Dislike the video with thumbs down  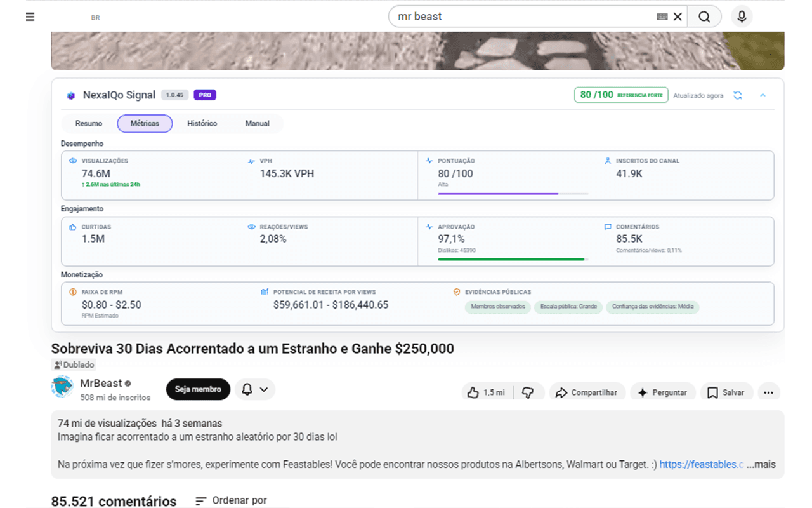point(528,392)
